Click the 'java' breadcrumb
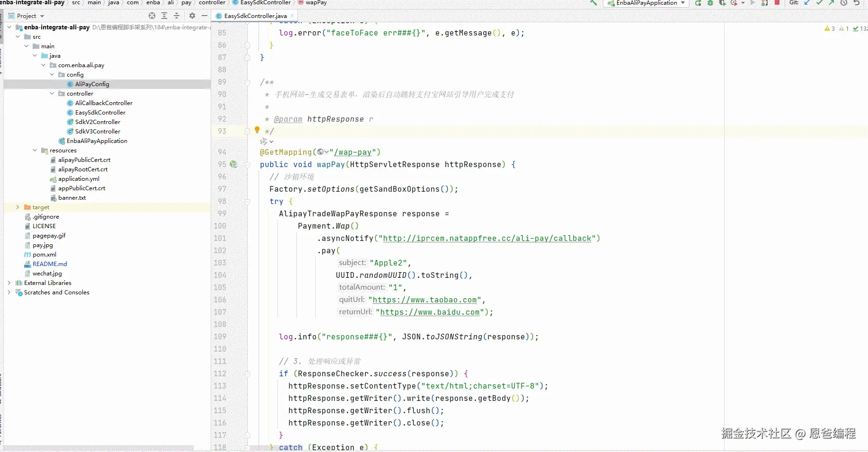868x452 pixels. pos(114,3)
